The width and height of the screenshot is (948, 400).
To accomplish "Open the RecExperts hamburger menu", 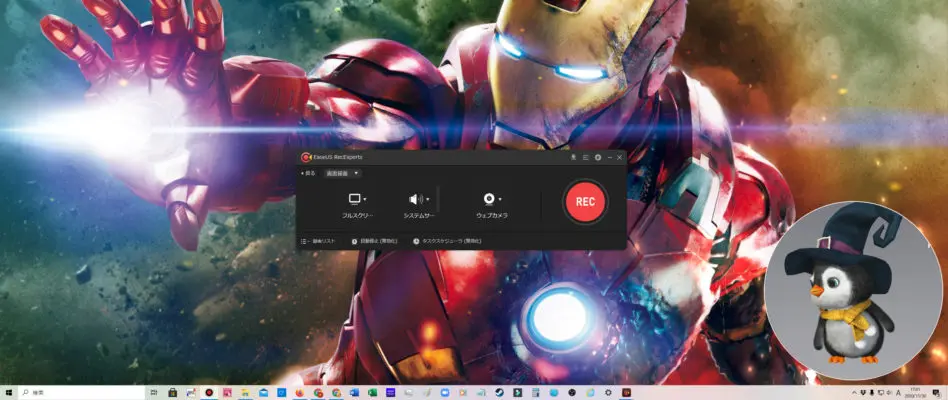I will coord(585,157).
